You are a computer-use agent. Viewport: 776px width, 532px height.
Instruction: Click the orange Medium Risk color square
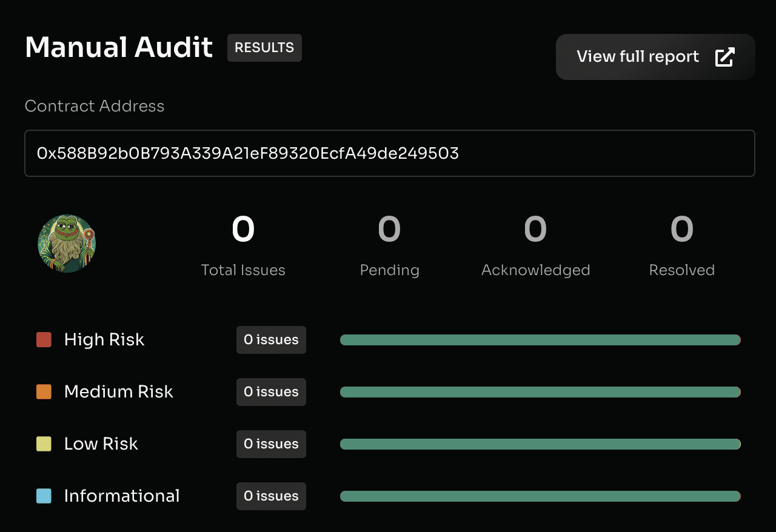pos(44,392)
